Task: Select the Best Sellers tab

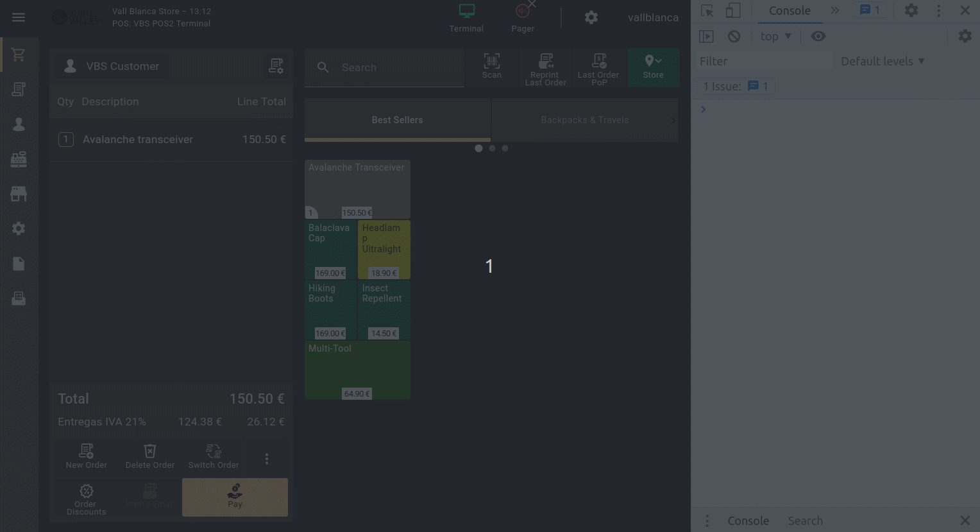Action: [397, 120]
